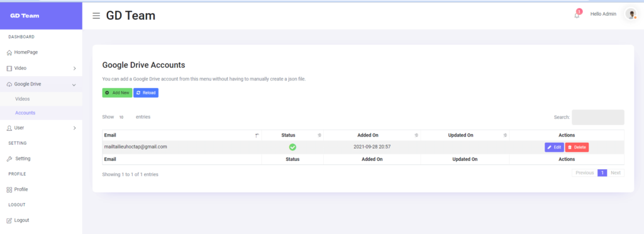
Task: Sort by the Email column arrow
Action: (x=257, y=135)
